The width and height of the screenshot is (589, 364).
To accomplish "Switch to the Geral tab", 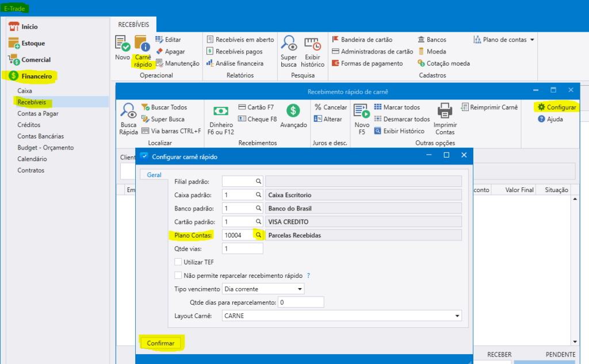I will pyautogui.click(x=154, y=175).
